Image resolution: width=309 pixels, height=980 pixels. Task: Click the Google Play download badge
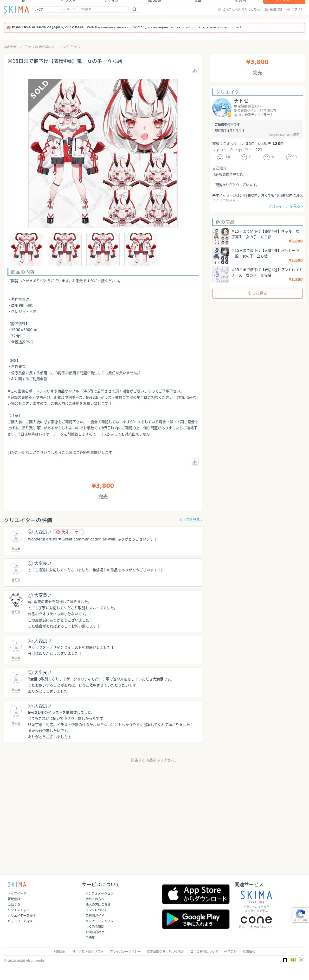[x=195, y=919]
